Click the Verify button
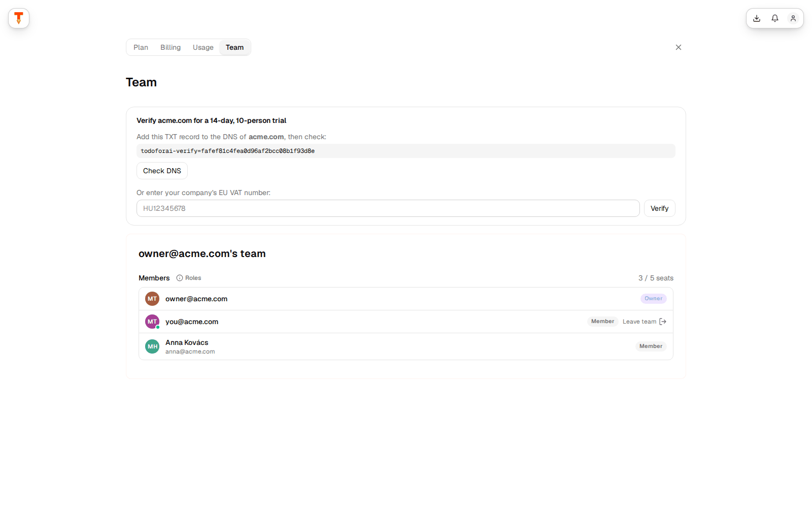The image size is (812, 508). (x=660, y=208)
